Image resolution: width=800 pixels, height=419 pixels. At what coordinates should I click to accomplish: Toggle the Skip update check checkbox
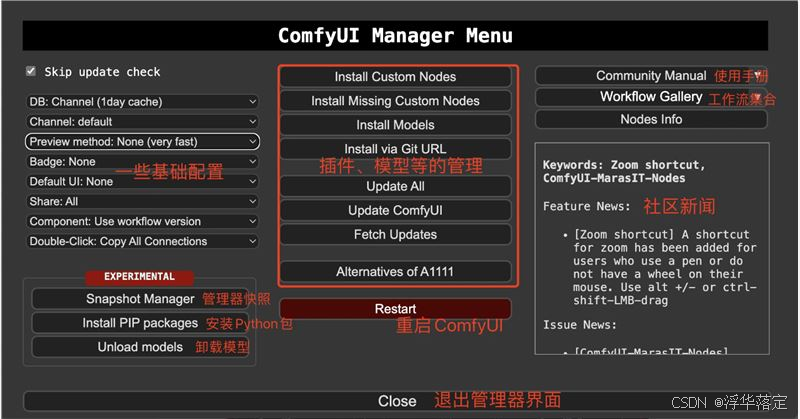31,71
